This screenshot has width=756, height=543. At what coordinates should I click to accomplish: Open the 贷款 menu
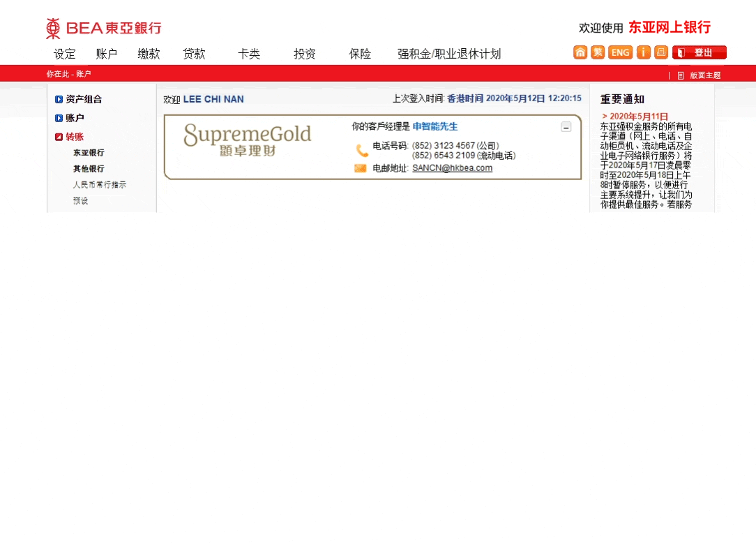194,54
